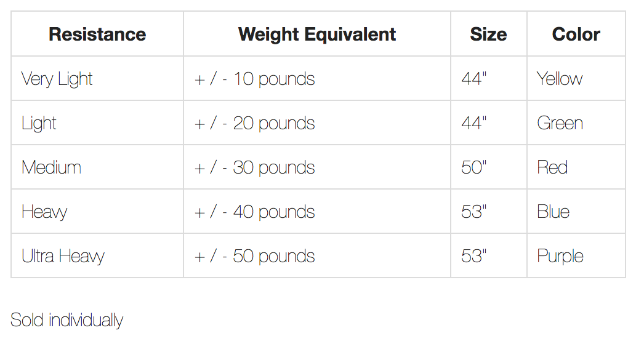Select the Light resistance cell
Image resolution: width=644 pixels, height=341 pixels.
39,123
